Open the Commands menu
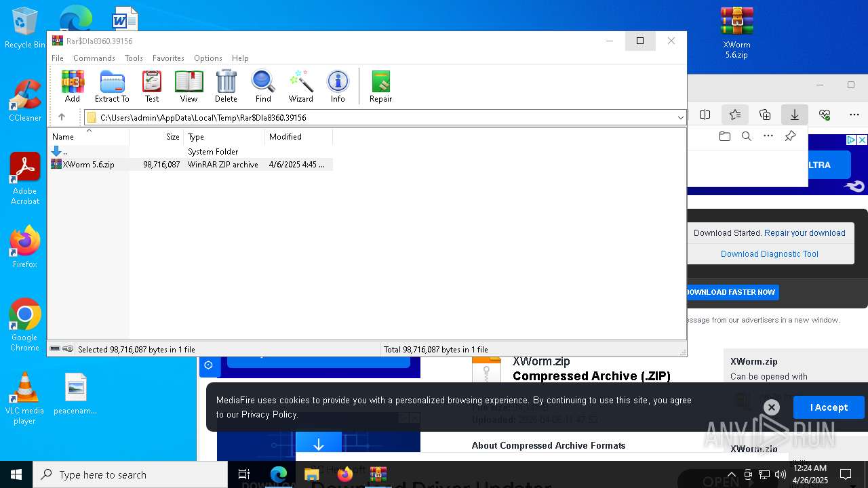Viewport: 868px width, 488px height. pos(94,58)
